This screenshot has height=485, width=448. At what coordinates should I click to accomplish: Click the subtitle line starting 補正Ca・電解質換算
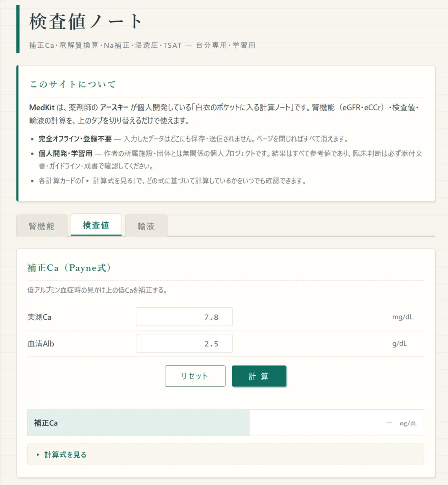142,45
